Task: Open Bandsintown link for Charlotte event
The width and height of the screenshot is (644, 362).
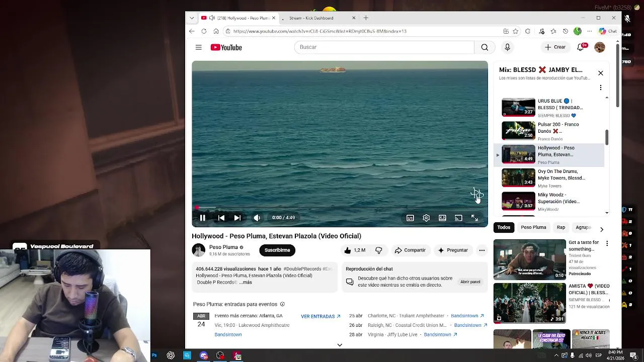Action: (x=467, y=316)
